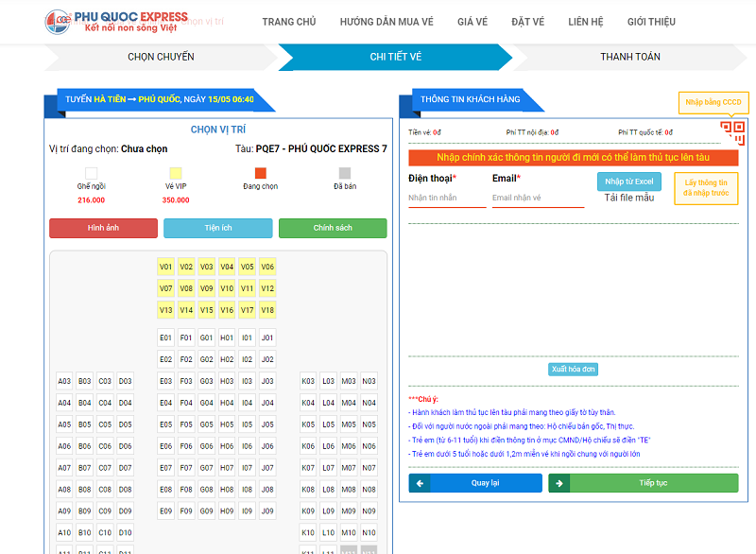Open the green Chính sách button

(x=333, y=228)
